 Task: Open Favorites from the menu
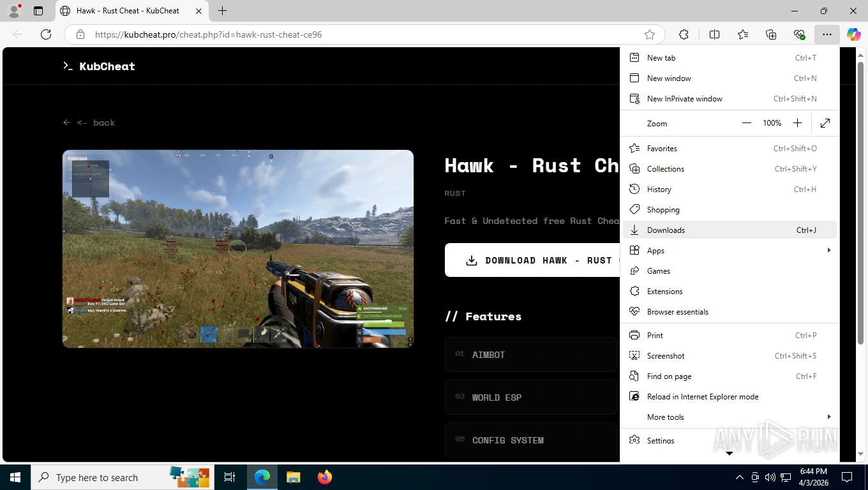point(730,148)
